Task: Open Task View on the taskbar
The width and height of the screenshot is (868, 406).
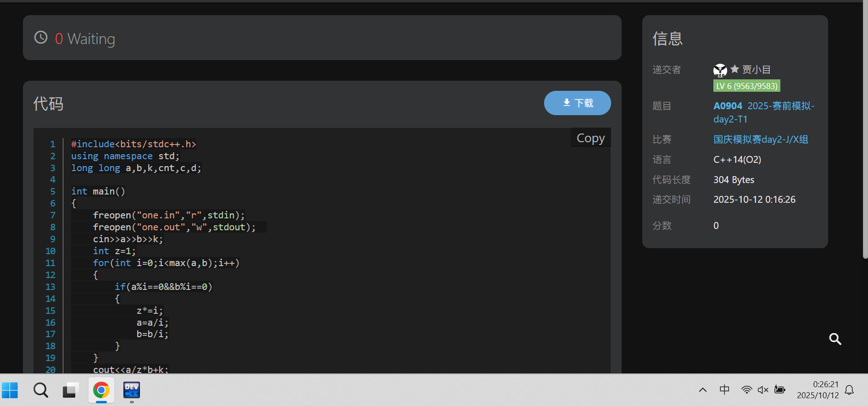Action: click(71, 390)
